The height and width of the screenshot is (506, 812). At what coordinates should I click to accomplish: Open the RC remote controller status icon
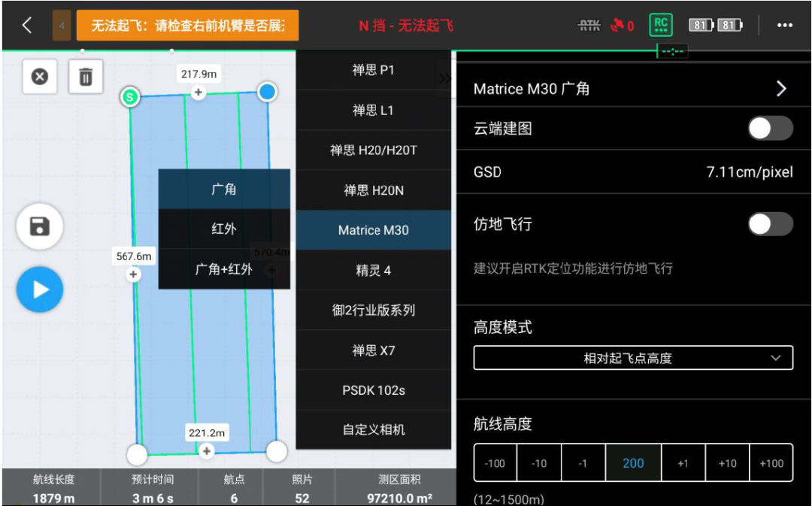pyautogui.click(x=660, y=25)
